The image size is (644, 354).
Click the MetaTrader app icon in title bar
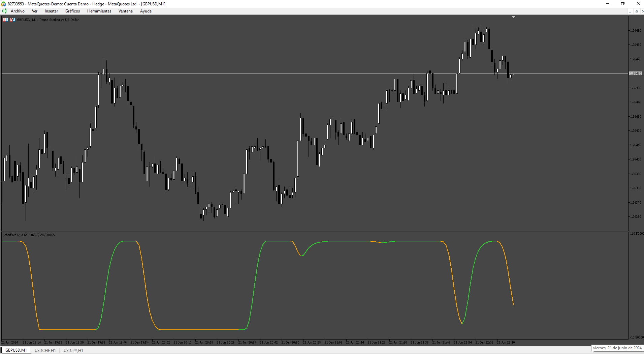click(3, 4)
